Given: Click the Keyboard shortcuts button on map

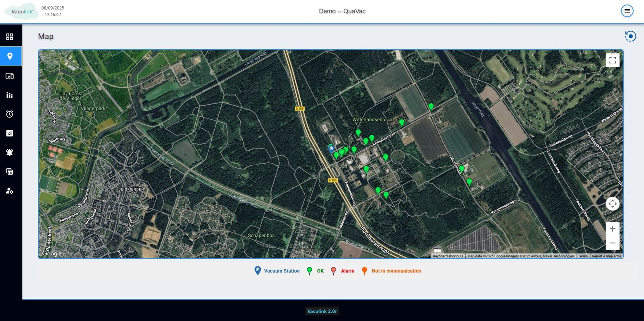Looking at the screenshot, I should click(x=448, y=256).
